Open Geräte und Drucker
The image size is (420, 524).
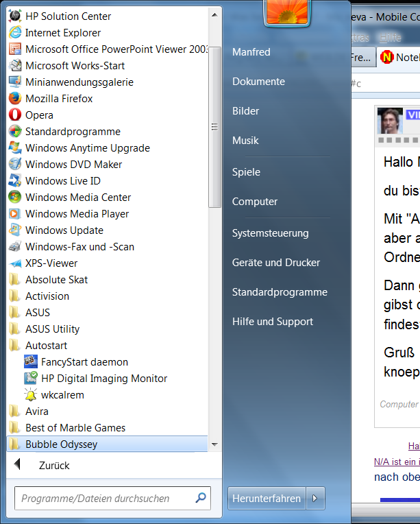(276, 262)
